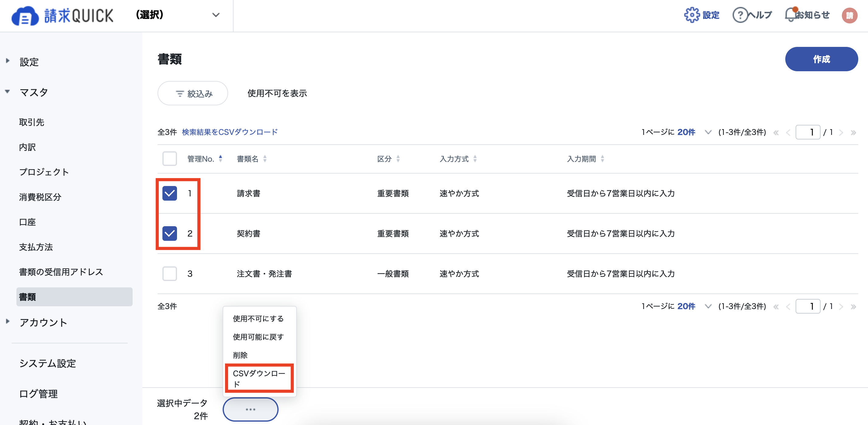Go to last page double-arrow at top
This screenshot has height=425, width=868.
(x=853, y=132)
